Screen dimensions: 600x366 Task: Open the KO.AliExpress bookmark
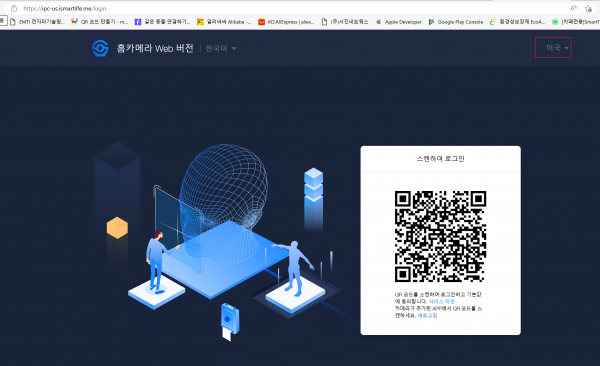pyautogui.click(x=286, y=22)
